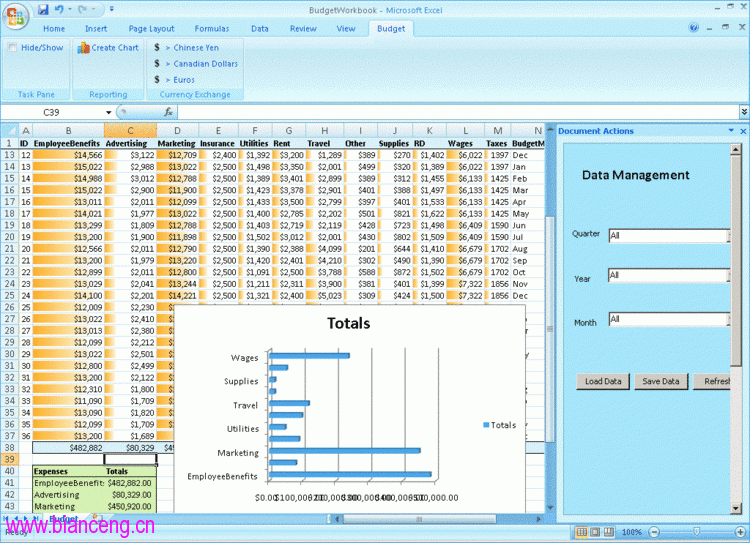Click the 100% zoom level indicator
The height and width of the screenshot is (543, 750).
631,532
